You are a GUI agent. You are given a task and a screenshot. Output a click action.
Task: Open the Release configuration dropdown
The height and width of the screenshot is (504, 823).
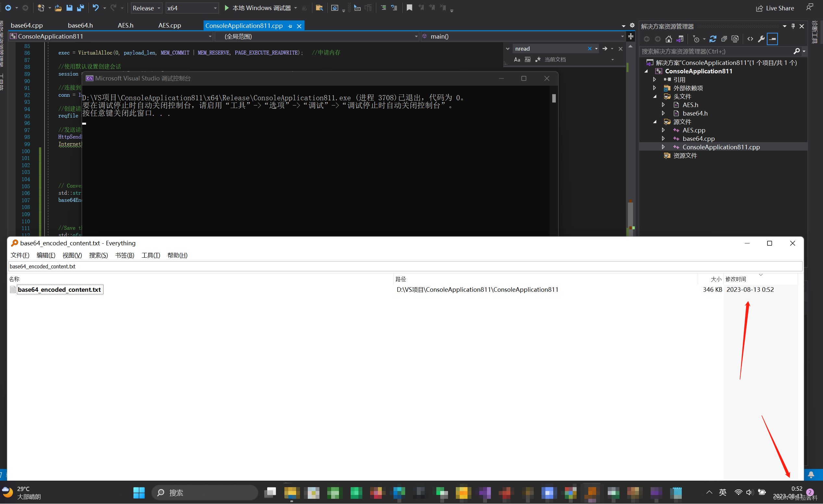point(146,8)
